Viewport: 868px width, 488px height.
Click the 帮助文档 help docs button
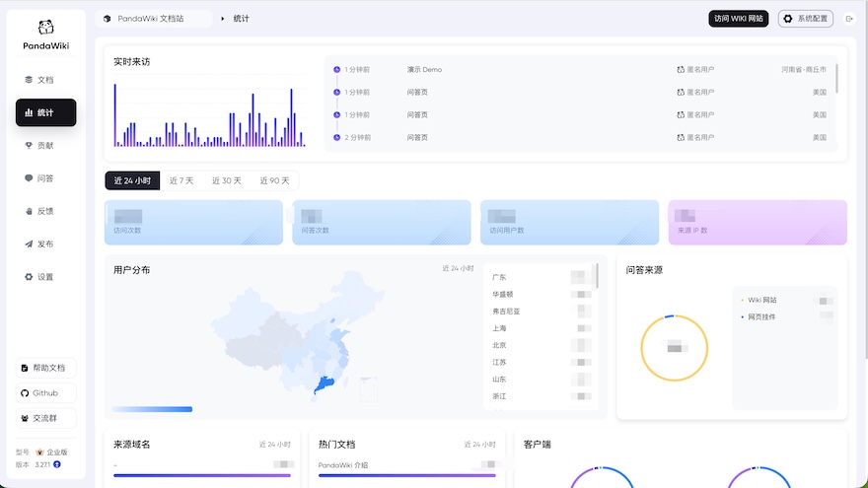pos(45,368)
